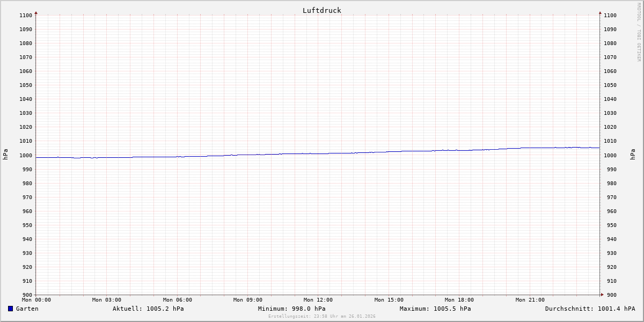Select the Mon 18:00 time label
This screenshot has height=322, width=644.
459,300
